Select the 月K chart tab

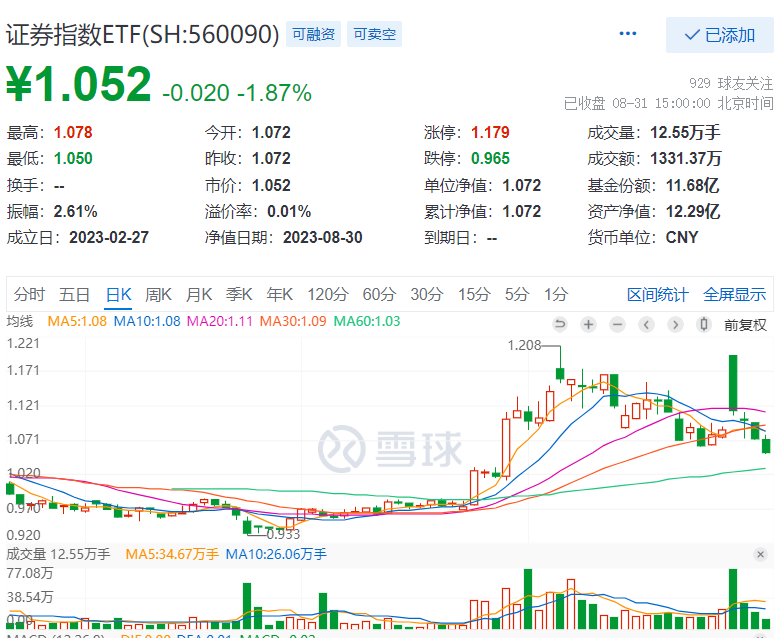(x=198, y=294)
